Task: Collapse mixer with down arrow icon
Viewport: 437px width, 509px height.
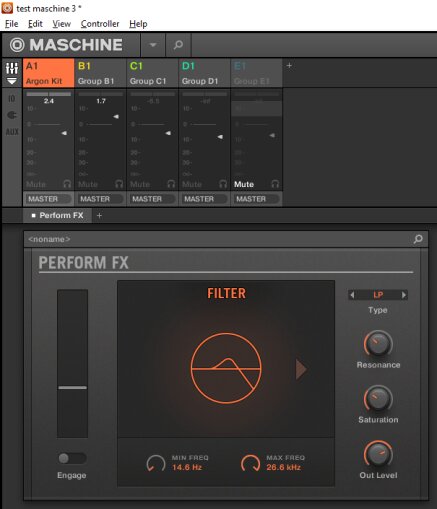Action: (12, 81)
